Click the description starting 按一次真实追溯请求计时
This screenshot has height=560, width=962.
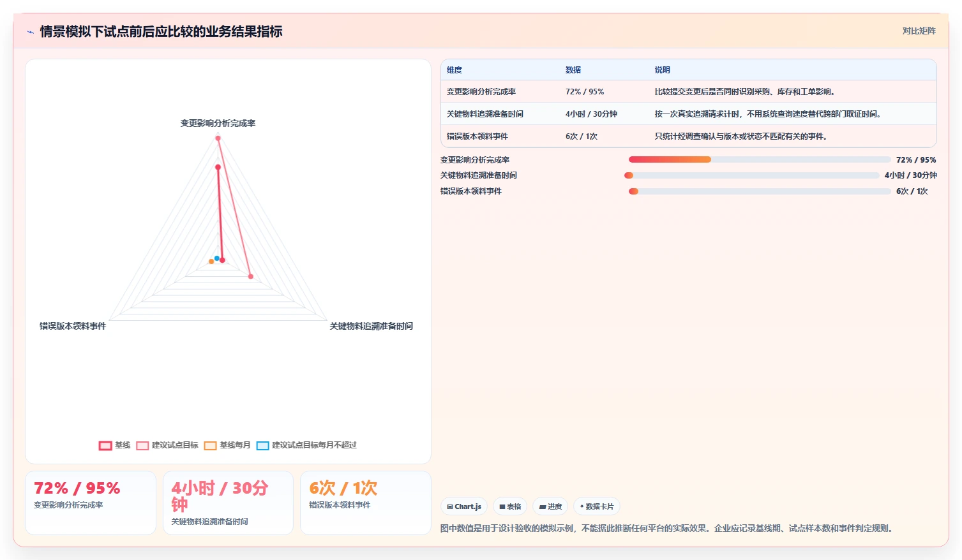point(768,114)
